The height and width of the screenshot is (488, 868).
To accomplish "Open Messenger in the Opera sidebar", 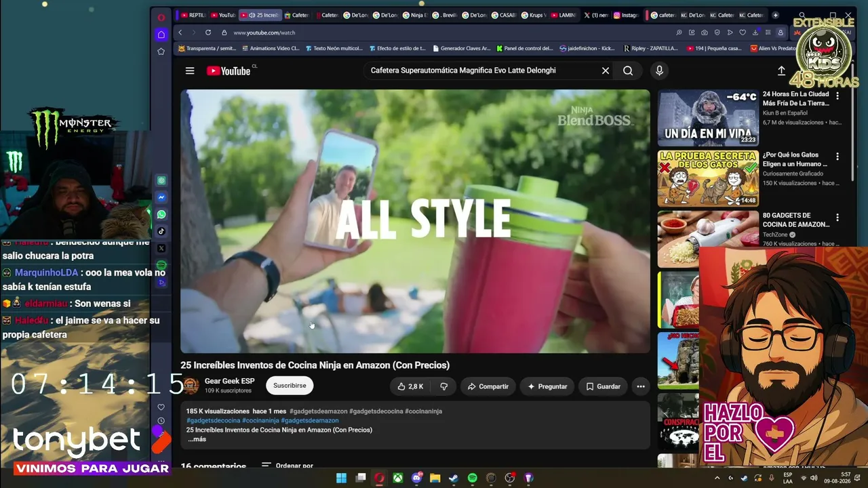I will click(161, 197).
